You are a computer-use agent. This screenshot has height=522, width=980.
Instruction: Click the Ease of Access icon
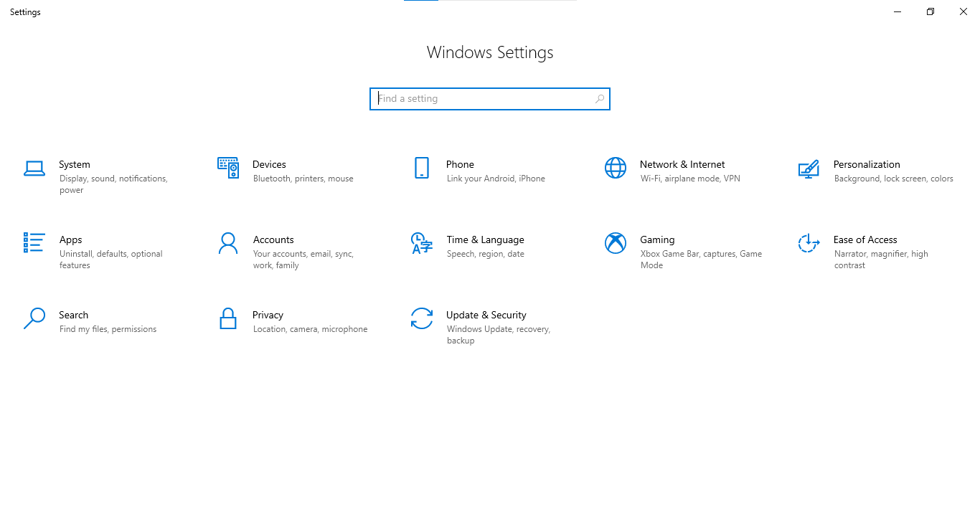[809, 243]
